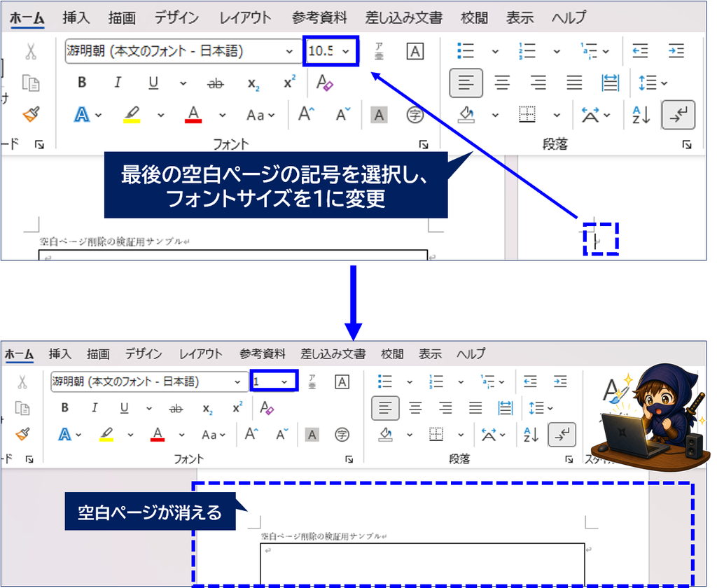Toggle Align Right in top ribbon
The height and width of the screenshot is (588, 717).
point(538,83)
